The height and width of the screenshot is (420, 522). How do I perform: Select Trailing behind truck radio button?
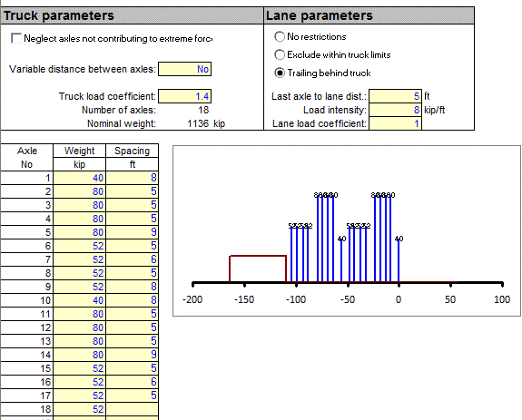[280, 73]
